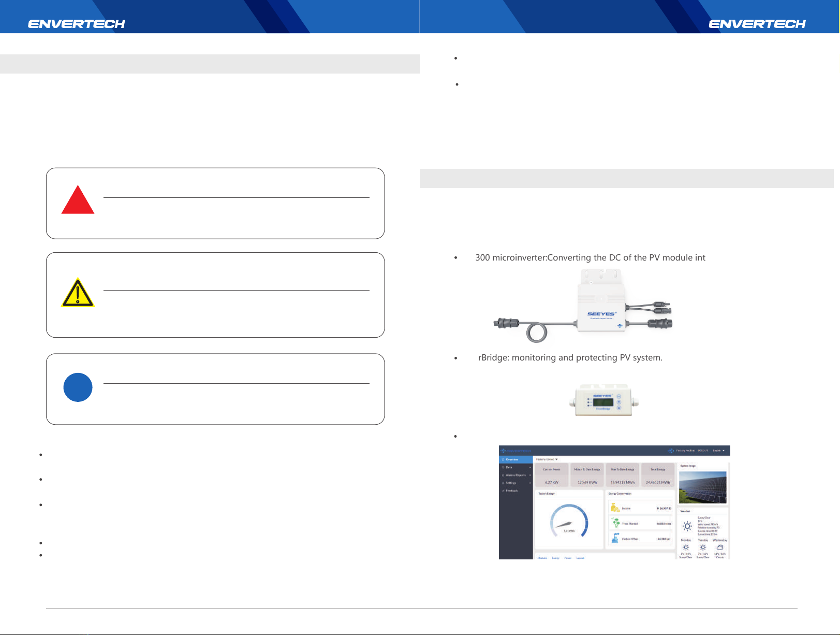Click the Carbon Offset factory icon
This screenshot has width=840, height=635.
coord(615,539)
